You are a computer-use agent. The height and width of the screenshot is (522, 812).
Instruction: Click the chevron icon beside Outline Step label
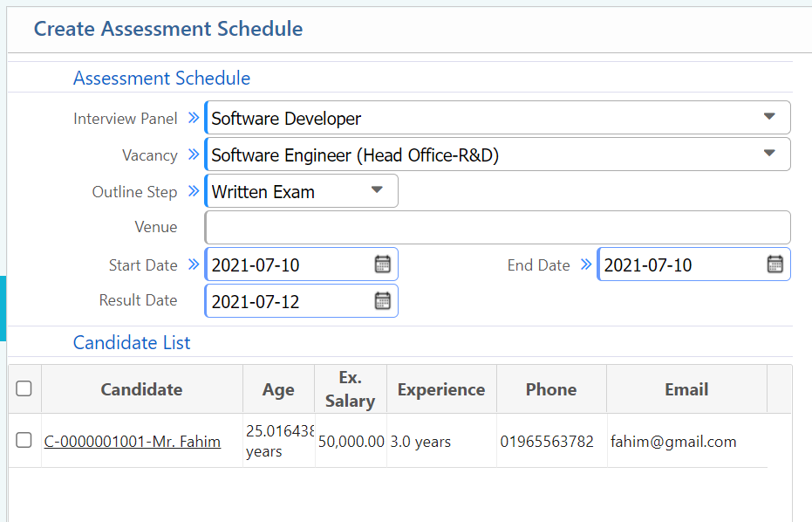coord(194,191)
